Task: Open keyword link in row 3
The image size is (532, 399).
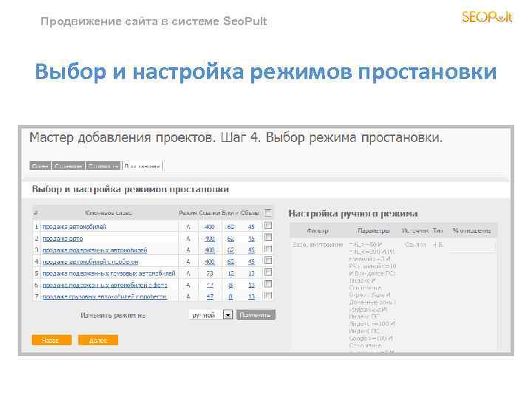Action: pyautogui.click(x=95, y=250)
